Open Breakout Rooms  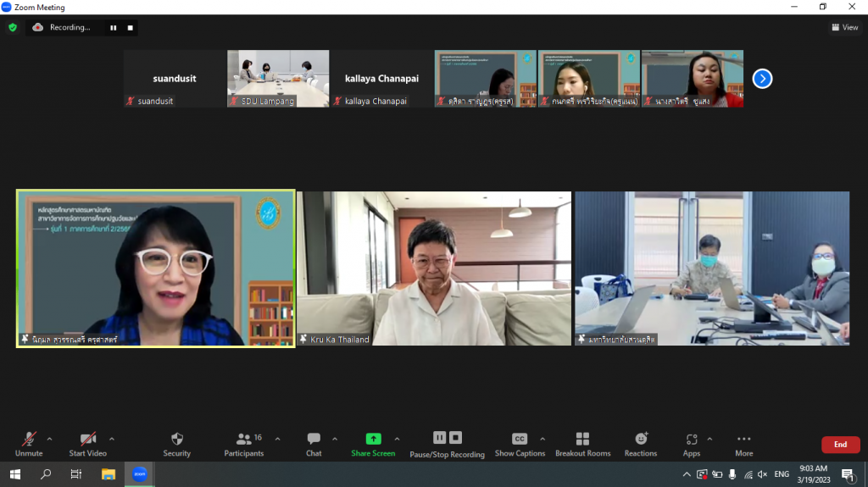point(582,443)
